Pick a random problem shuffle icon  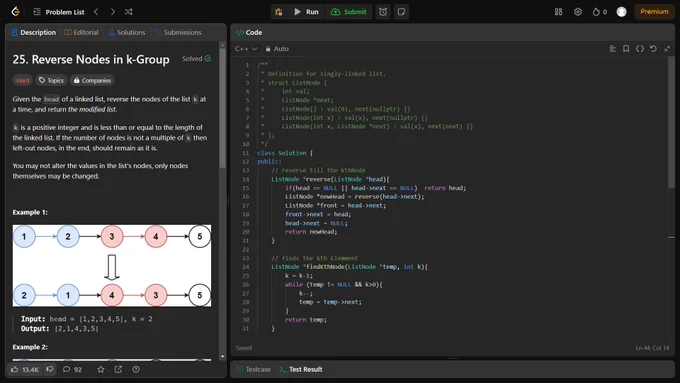click(x=128, y=12)
